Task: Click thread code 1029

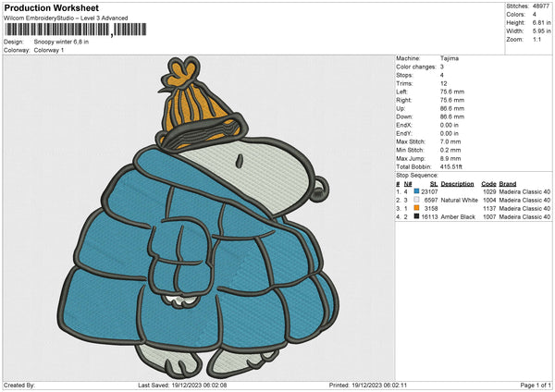Action: (x=489, y=191)
